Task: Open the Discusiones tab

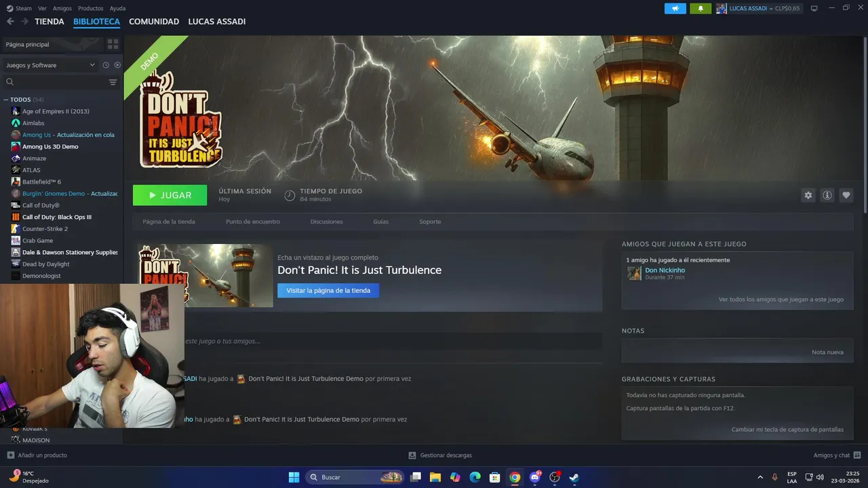Action: pyautogui.click(x=327, y=222)
